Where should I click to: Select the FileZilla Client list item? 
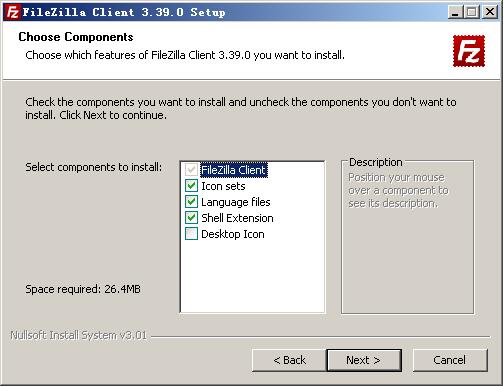pos(234,170)
